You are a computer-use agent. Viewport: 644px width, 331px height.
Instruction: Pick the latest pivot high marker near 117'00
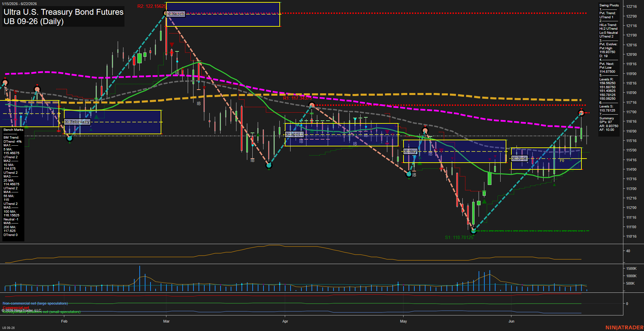tap(581, 113)
